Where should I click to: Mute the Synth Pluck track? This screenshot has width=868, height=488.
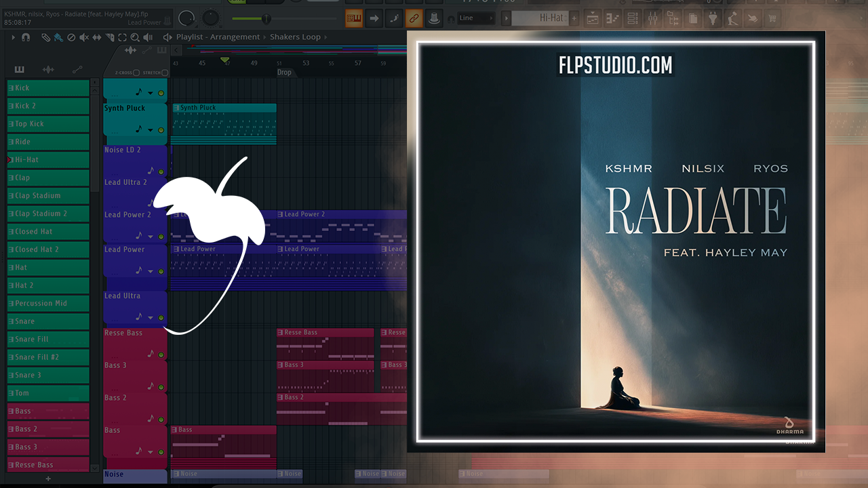click(161, 130)
